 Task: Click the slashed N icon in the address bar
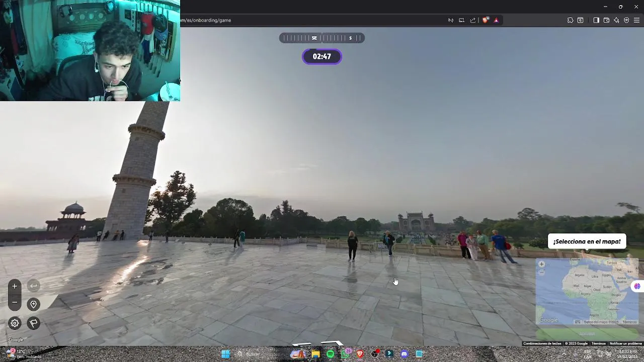coord(451,20)
